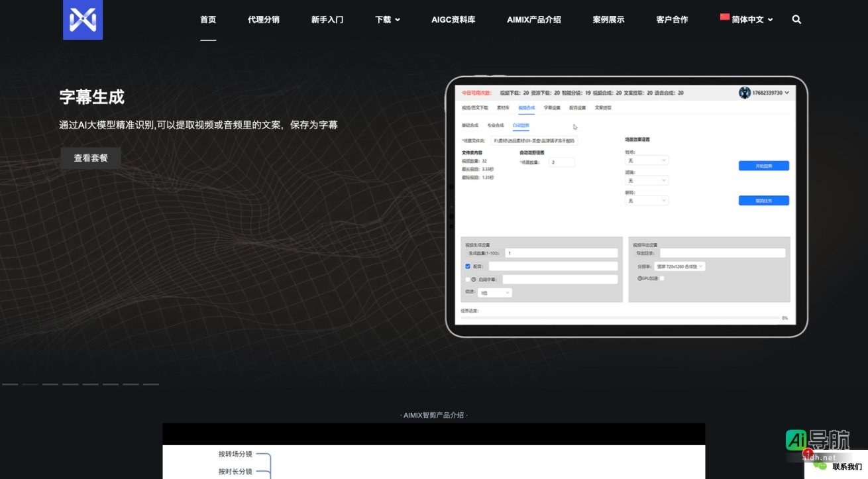Click the info icon beside GPU加速
This screenshot has height=479, width=868.
click(640, 278)
